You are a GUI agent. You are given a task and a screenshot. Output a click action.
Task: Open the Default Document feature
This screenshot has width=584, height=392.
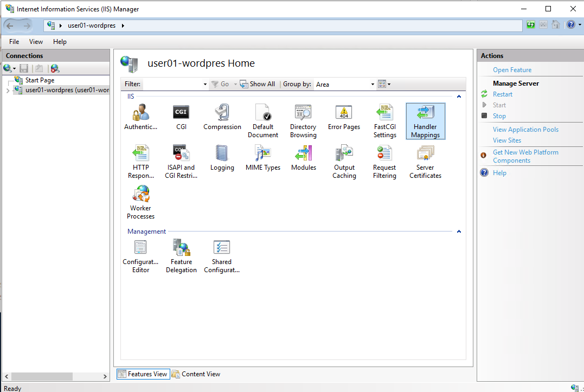[263, 121]
